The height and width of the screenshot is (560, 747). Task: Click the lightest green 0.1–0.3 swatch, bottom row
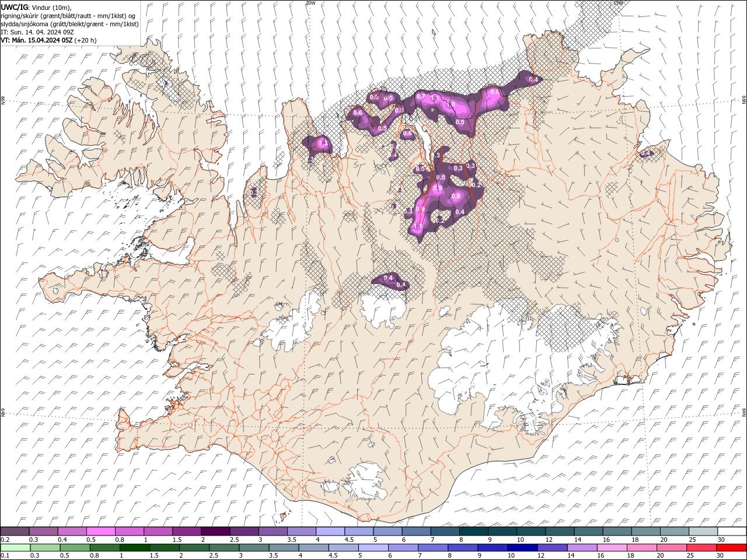coord(15,548)
